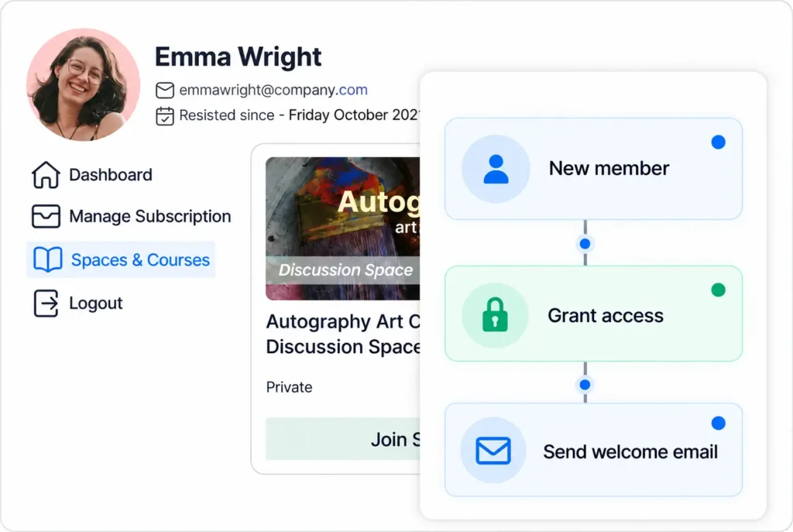Screen dimensions: 793x532
Task: Click the person icon in New member step
Action: 496,169
